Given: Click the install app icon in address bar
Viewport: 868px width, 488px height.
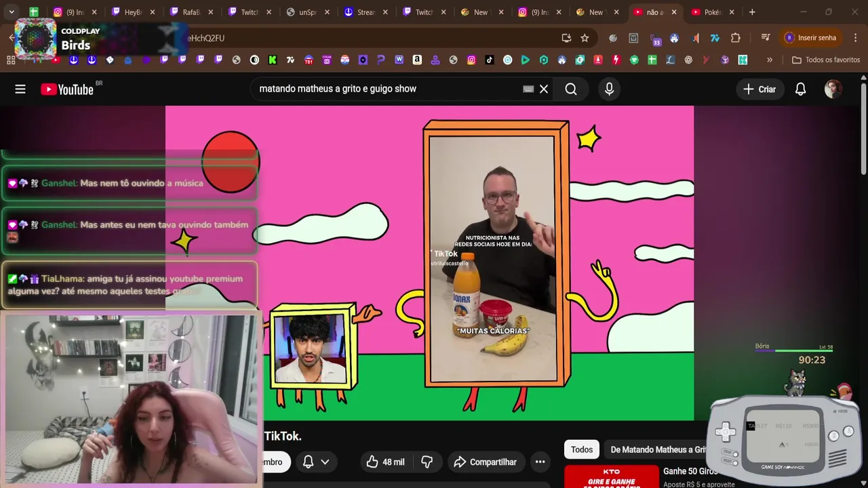Looking at the screenshot, I should coord(566,38).
